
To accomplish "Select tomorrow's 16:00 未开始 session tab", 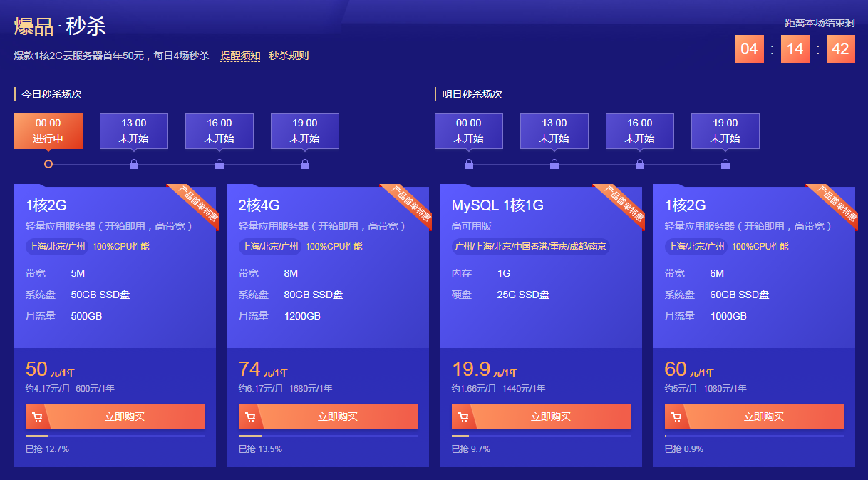I will [x=640, y=131].
